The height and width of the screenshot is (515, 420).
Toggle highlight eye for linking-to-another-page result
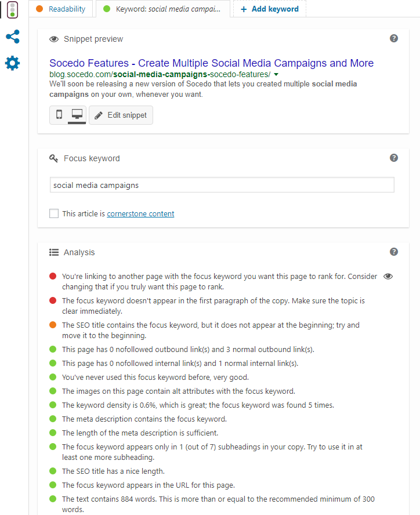(388, 276)
